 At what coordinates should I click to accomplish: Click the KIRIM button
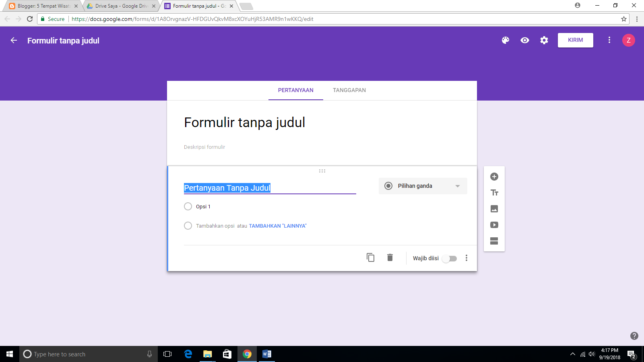(x=575, y=40)
